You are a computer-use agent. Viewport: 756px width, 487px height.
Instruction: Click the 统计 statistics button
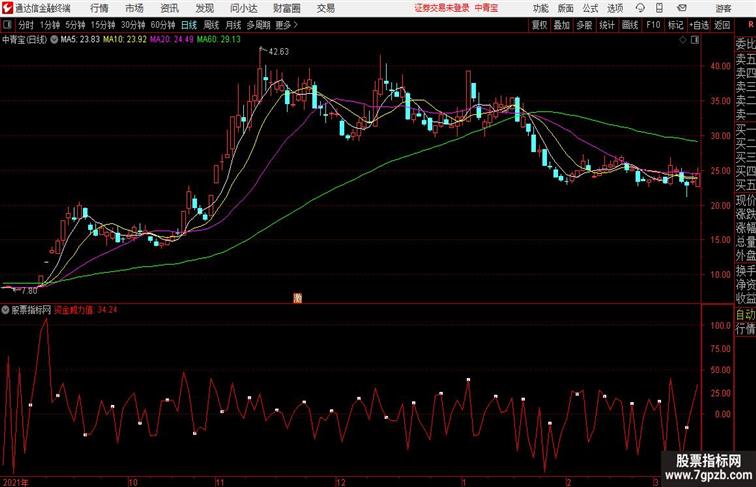[607, 25]
